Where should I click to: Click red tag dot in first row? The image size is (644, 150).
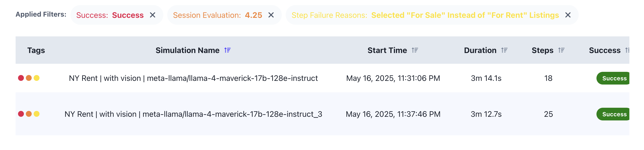(x=21, y=78)
